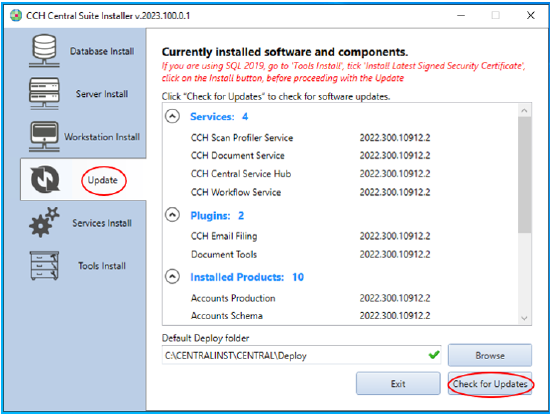Viewport: 550px width, 414px height.
Task: Collapse the Installed Products section
Action: pyautogui.click(x=172, y=276)
